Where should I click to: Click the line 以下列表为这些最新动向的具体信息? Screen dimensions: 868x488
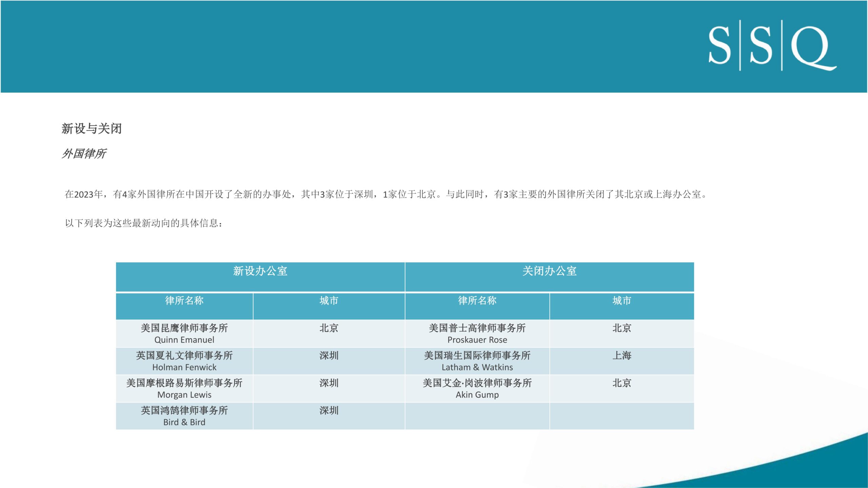[144, 223]
